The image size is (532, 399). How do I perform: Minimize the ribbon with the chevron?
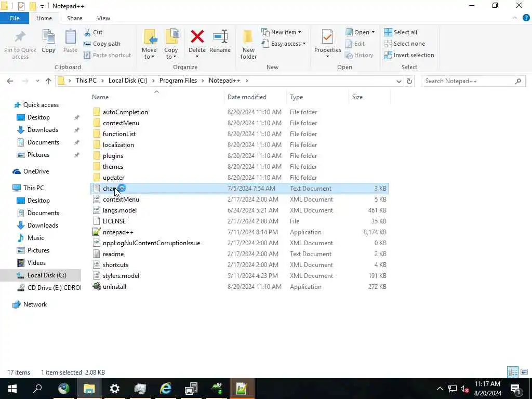coord(515,18)
